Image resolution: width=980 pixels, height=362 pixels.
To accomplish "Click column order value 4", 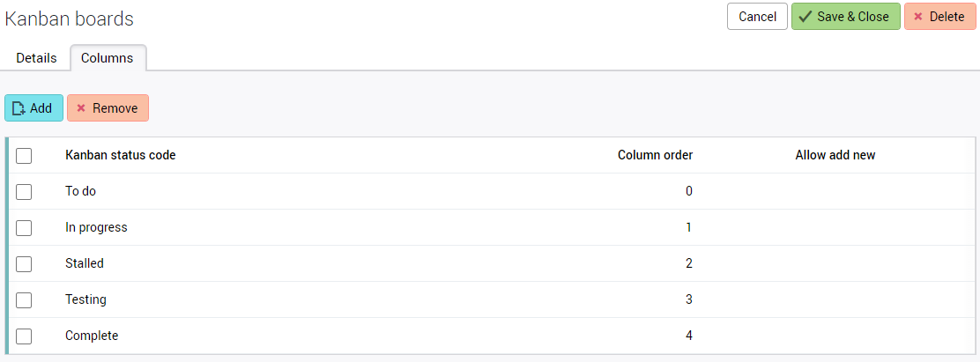I will coord(689,336).
